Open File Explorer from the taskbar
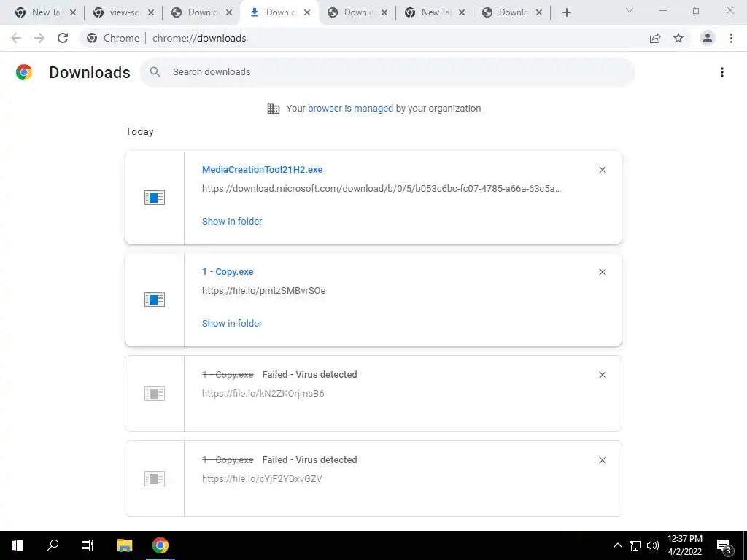The image size is (747, 560). (124, 545)
